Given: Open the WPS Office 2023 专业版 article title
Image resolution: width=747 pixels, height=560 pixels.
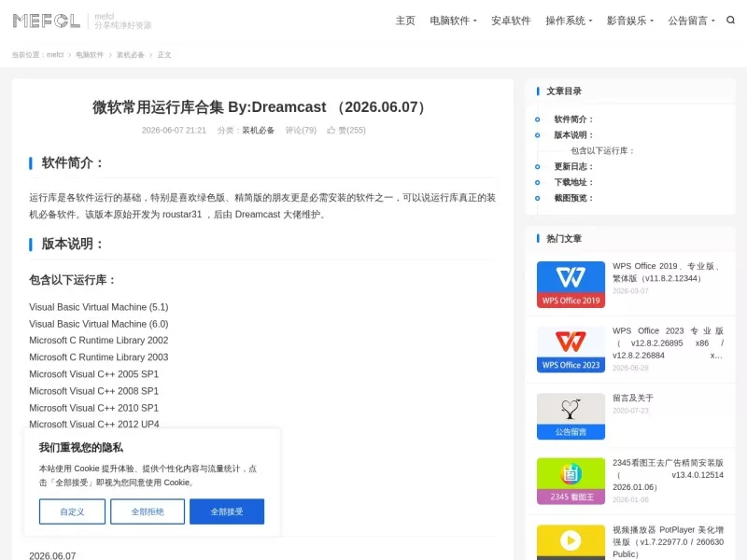Looking at the screenshot, I should 668,343.
